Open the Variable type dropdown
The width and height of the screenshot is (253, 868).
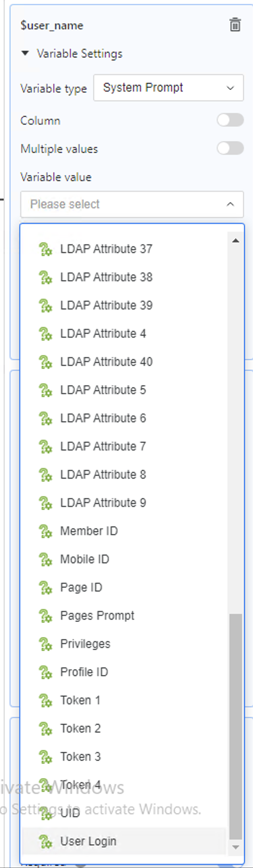(168, 88)
